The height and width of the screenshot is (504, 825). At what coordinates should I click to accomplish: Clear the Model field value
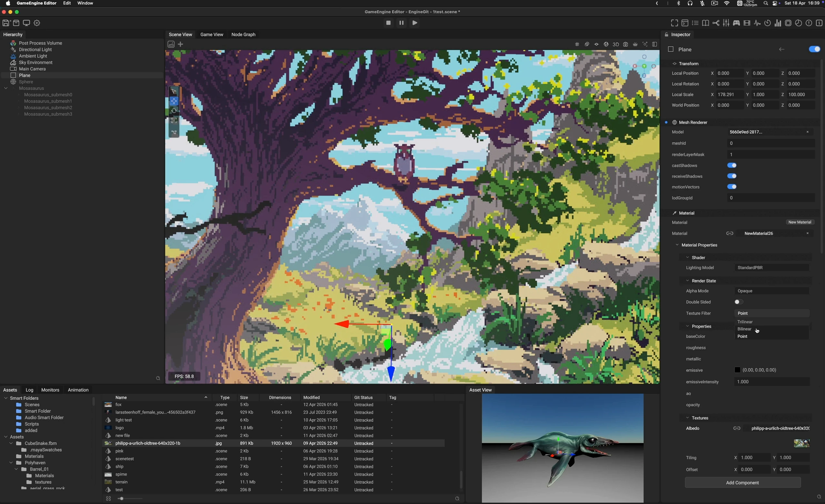point(808,132)
